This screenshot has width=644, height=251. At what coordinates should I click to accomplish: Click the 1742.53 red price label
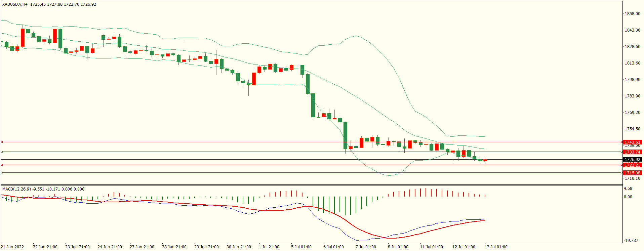(x=632, y=142)
